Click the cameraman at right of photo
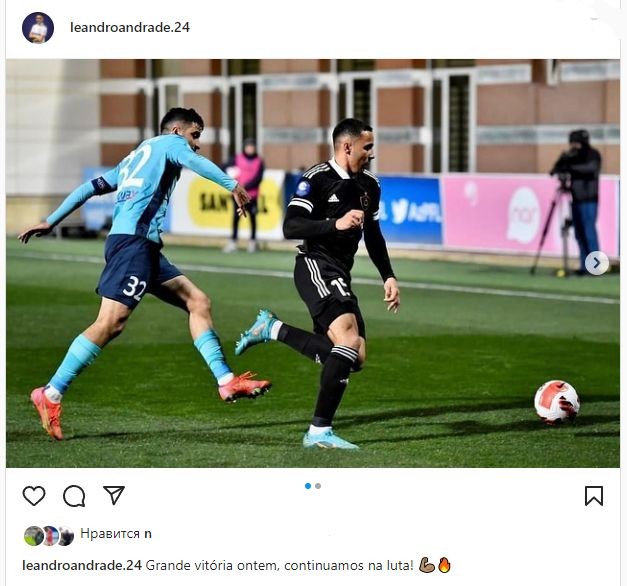Image resolution: width=627 pixels, height=586 pixels. click(576, 202)
